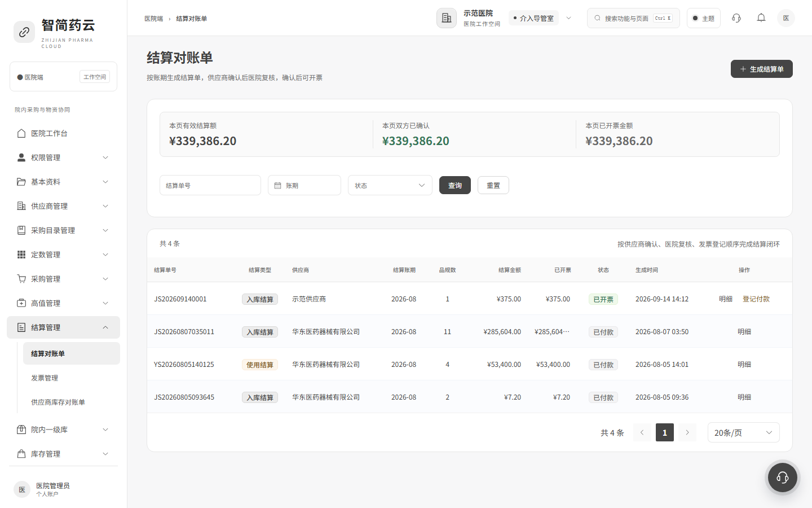Collapse the 结算管理 menu chevron
The width and height of the screenshot is (812, 508).
pyautogui.click(x=105, y=327)
